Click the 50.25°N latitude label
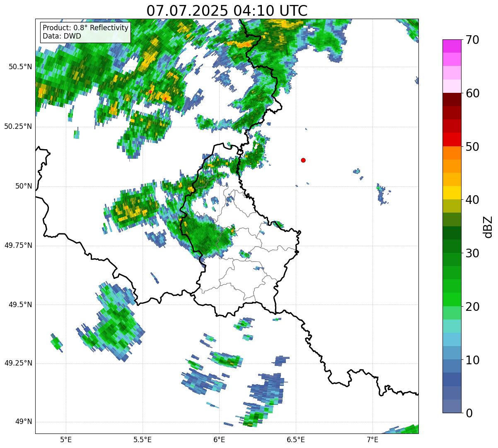Viewport: 498px width, 448px height. pos(18,126)
